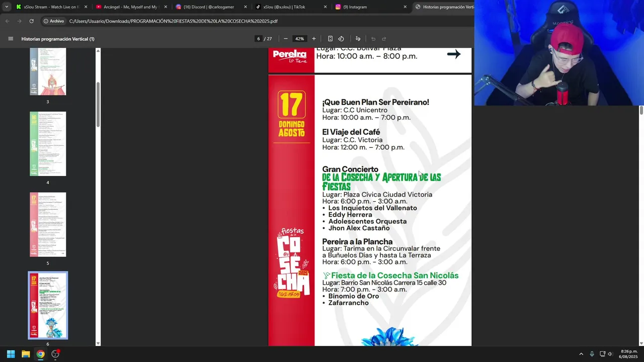Zoom in with the plus icon
Viewport: 644px width, 362px height.
click(x=314, y=39)
